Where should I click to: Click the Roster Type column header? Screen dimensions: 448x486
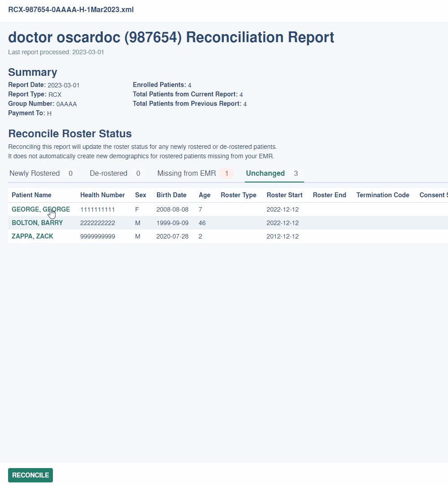pos(239,195)
